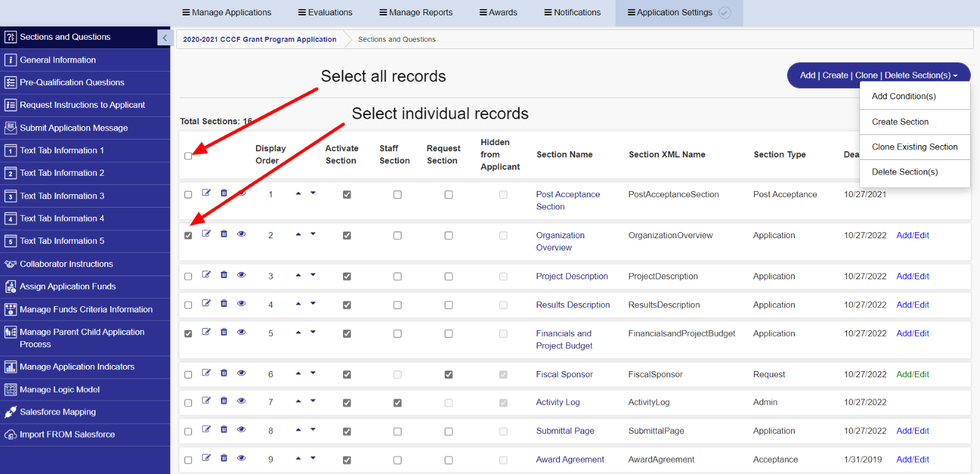Choose Clone Existing Section from menu
The image size is (980, 474).
click(x=914, y=147)
